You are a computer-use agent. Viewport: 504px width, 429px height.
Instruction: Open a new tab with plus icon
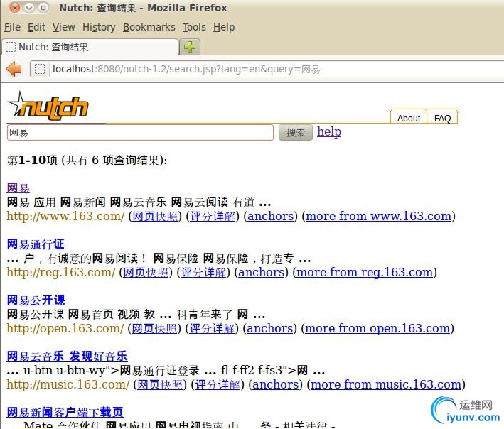click(x=190, y=47)
